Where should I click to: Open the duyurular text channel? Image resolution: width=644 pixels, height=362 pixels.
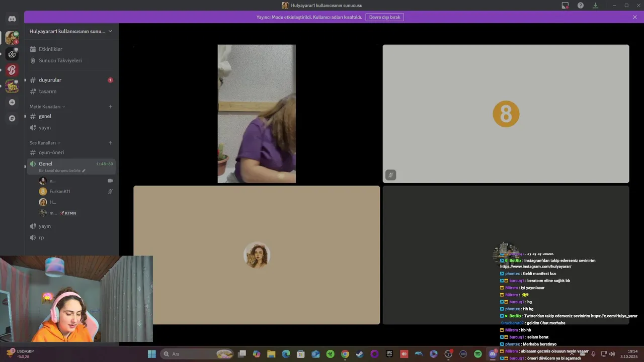(x=71, y=80)
